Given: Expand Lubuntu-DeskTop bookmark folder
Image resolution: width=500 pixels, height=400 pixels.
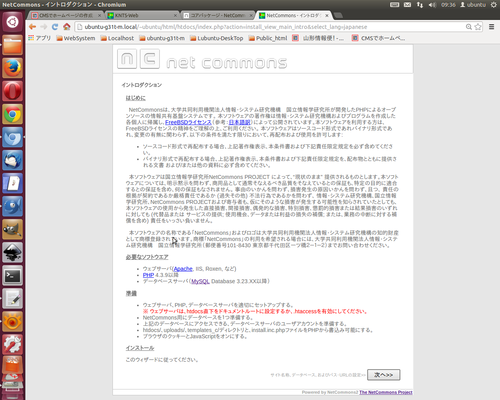Looking at the screenshot, I should pyautogui.click(x=217, y=38).
